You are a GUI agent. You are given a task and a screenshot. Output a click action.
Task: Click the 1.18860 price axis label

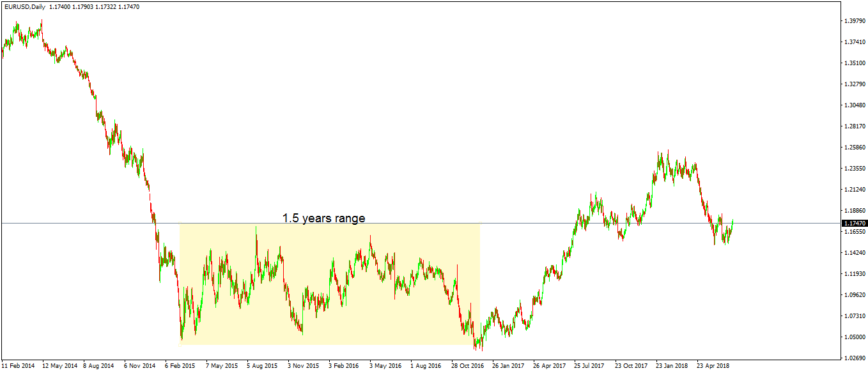[855, 211]
